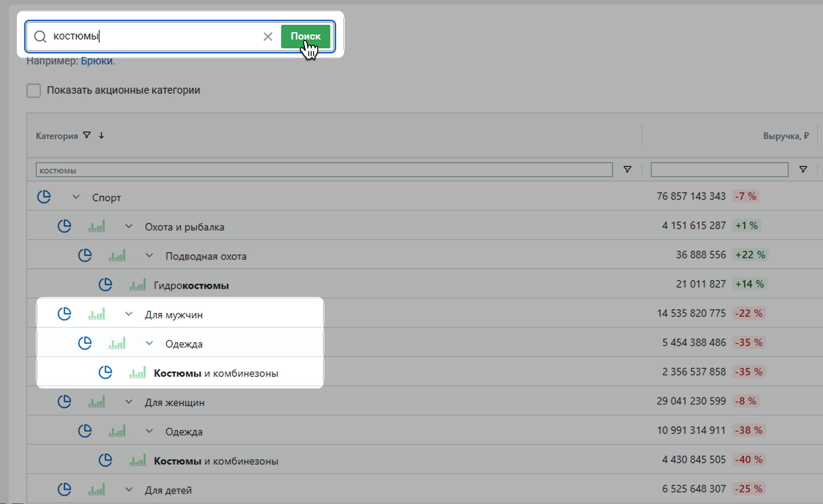Open the bar chart icon for Гидрокостюмы
Image resolution: width=823 pixels, height=504 pixels.
[x=138, y=285]
